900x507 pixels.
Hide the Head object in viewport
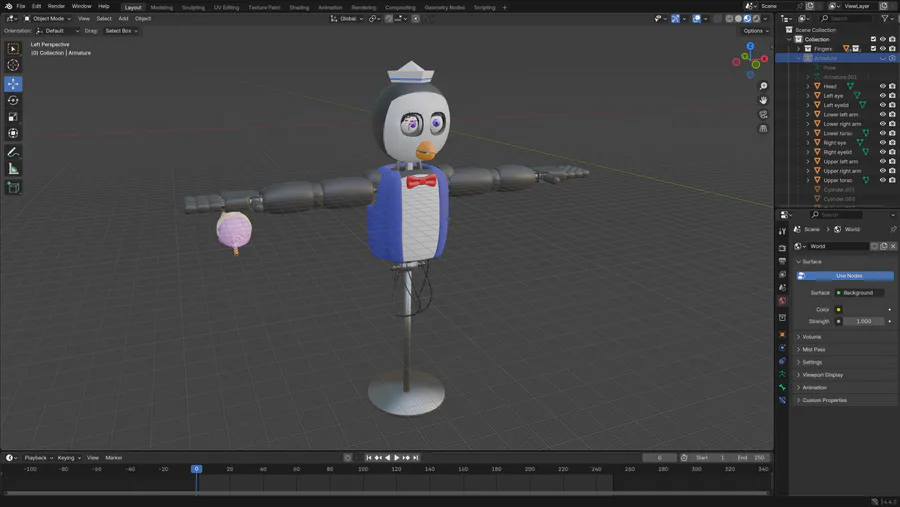click(x=883, y=86)
